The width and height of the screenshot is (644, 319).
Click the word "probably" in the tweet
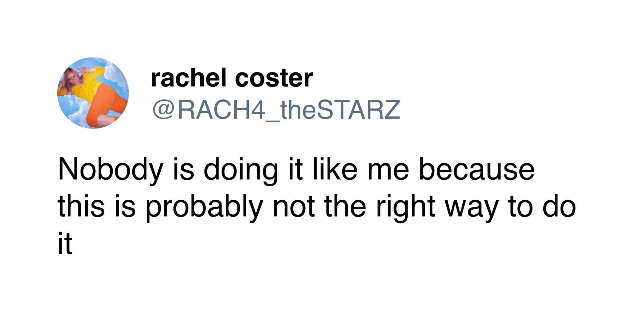click(205, 208)
